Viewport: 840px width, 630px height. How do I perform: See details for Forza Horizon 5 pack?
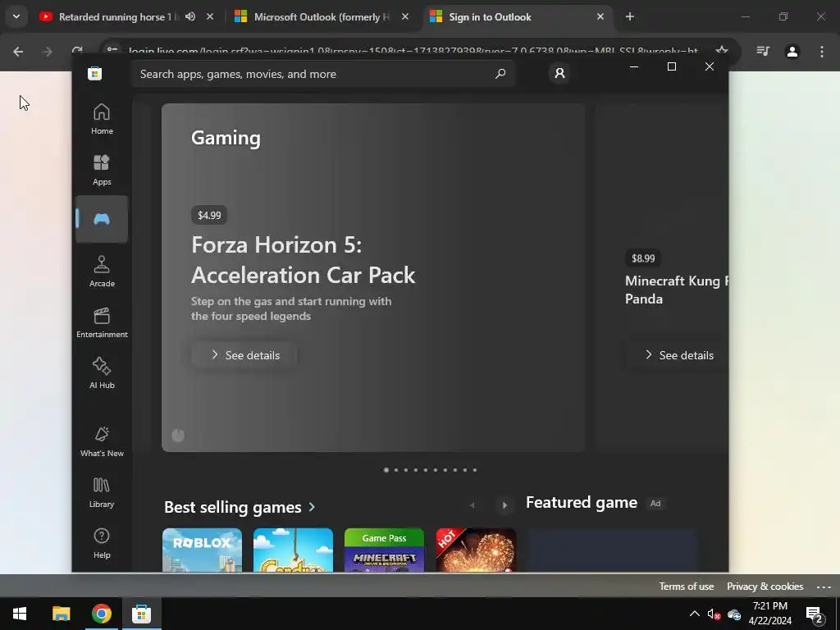(x=244, y=355)
